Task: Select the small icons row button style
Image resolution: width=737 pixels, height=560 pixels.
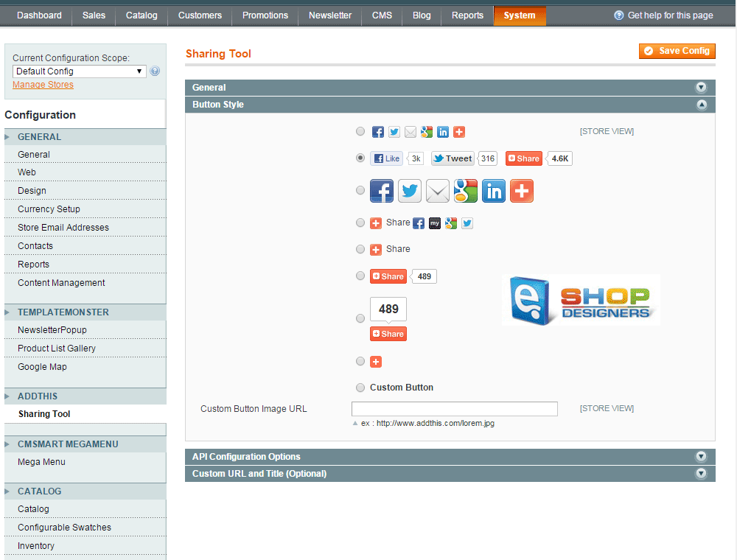Action: pos(360,132)
